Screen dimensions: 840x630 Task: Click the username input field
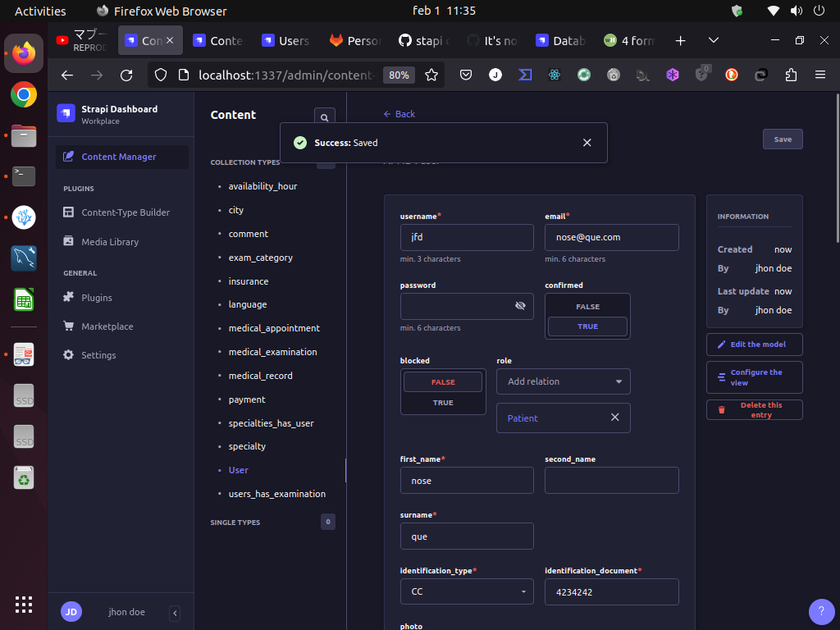click(x=467, y=237)
